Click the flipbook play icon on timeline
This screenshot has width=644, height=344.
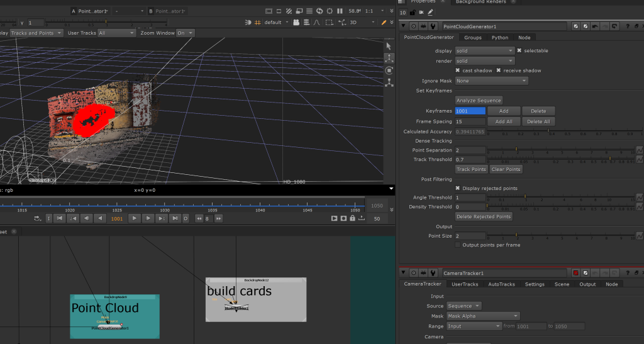point(335,218)
